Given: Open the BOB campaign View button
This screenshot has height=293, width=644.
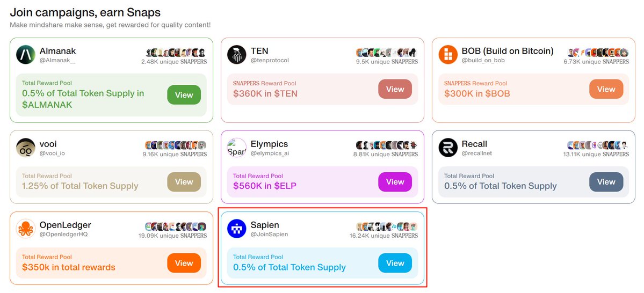Looking at the screenshot, I should point(606,89).
